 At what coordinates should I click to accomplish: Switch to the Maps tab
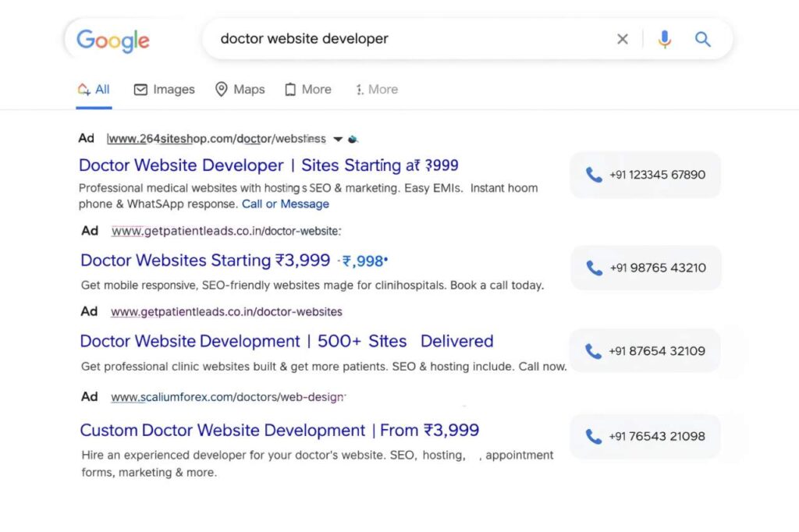coord(240,90)
